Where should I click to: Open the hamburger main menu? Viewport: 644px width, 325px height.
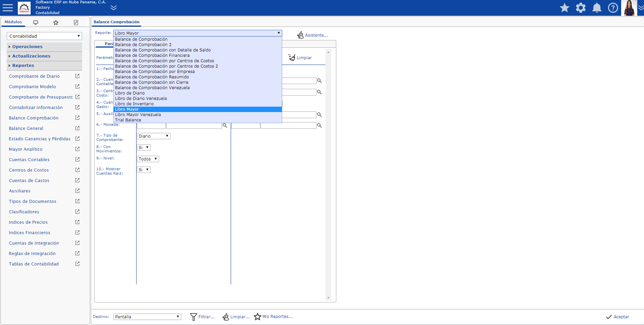point(7,8)
